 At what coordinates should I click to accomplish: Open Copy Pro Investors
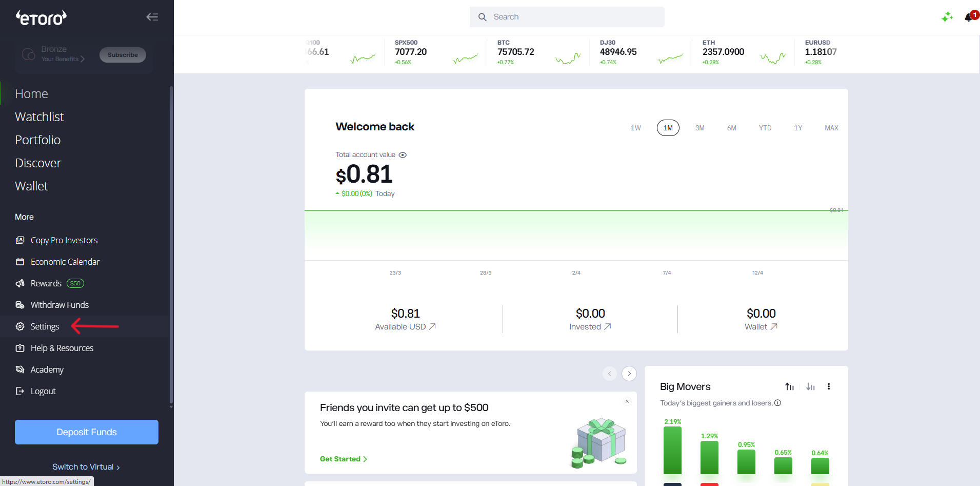(64, 240)
